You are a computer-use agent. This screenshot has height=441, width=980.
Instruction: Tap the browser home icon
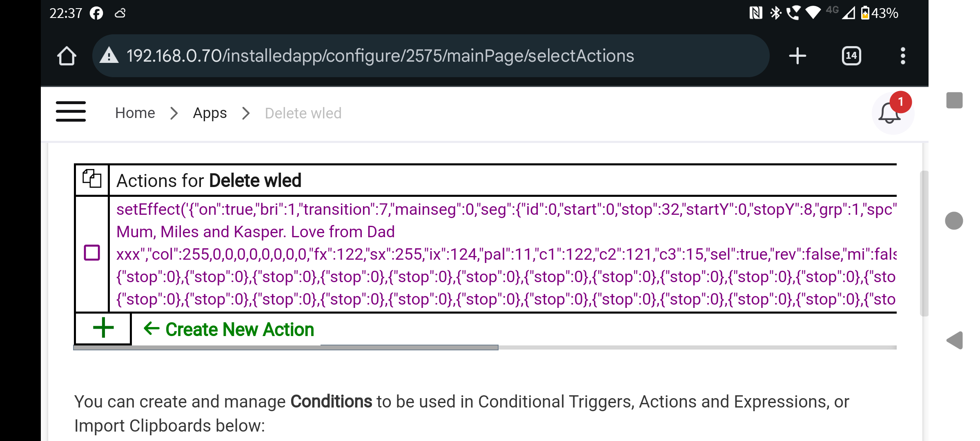click(x=67, y=56)
